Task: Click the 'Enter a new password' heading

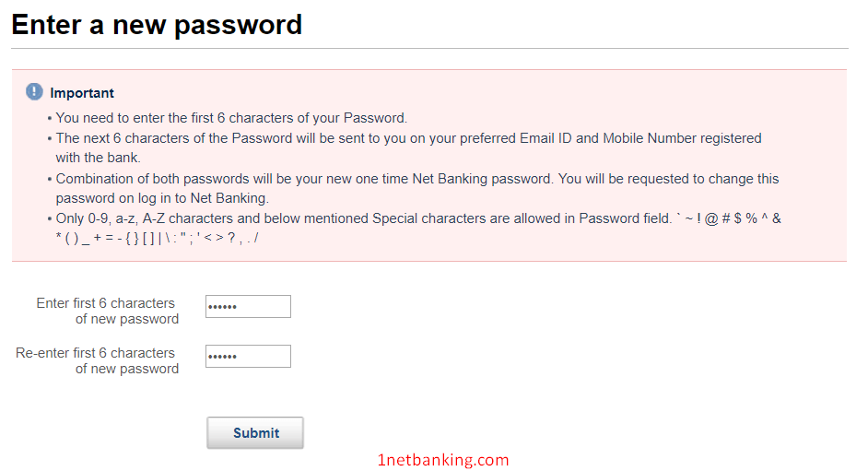Action: click(157, 25)
